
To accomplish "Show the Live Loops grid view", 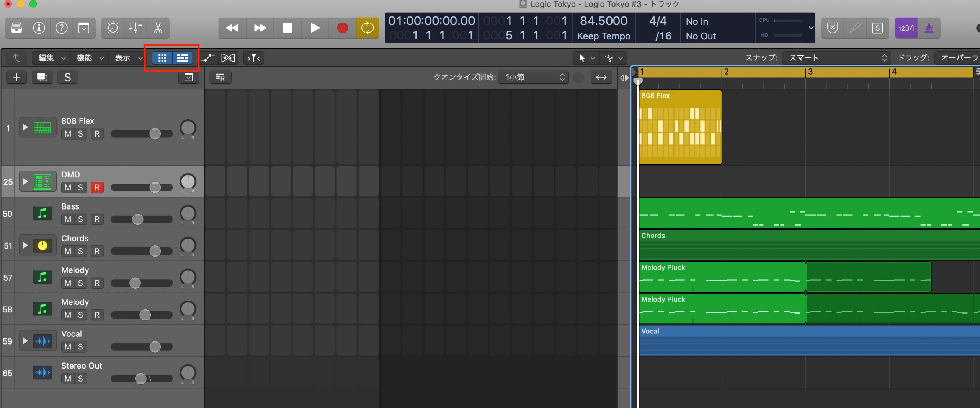I will tap(162, 58).
